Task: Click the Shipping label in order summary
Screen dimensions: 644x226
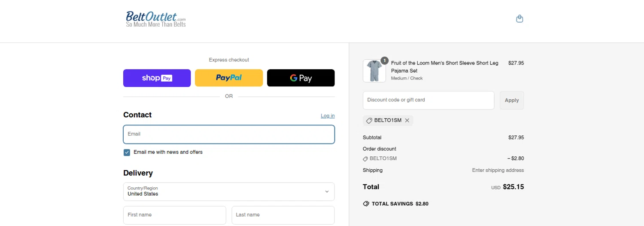Action: click(x=373, y=170)
